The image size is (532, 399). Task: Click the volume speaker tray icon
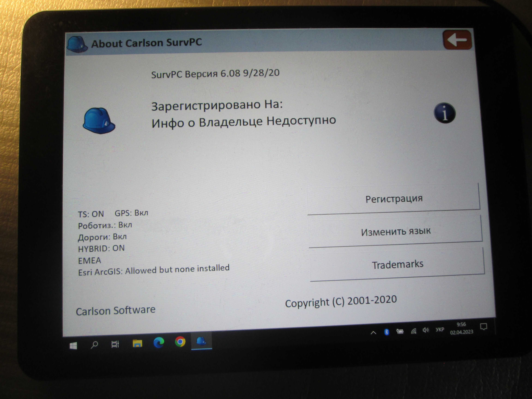(425, 330)
